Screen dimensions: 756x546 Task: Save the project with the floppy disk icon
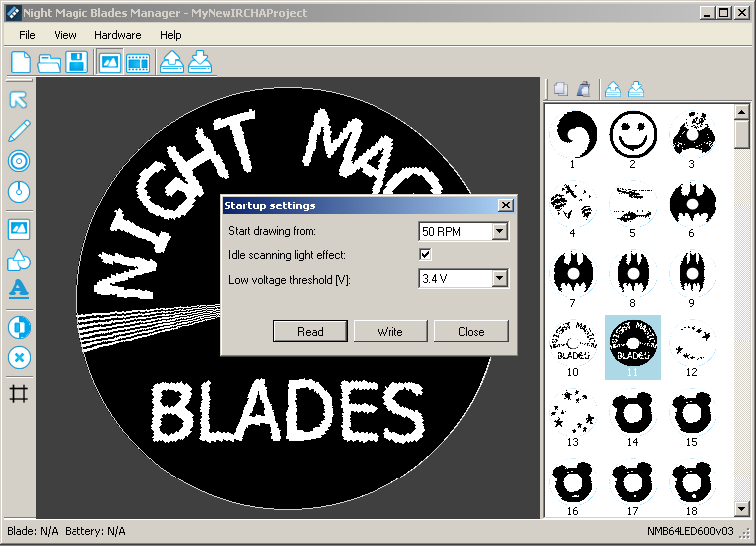76,63
